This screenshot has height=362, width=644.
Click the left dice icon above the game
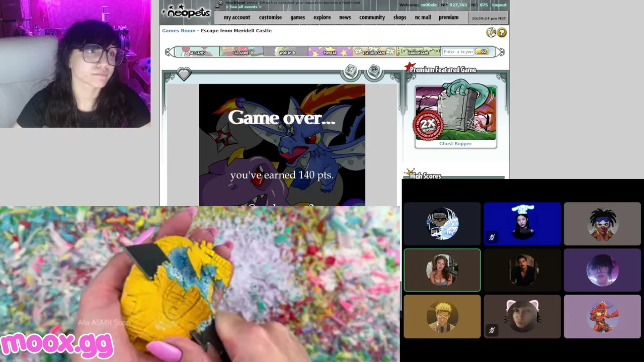(x=351, y=71)
